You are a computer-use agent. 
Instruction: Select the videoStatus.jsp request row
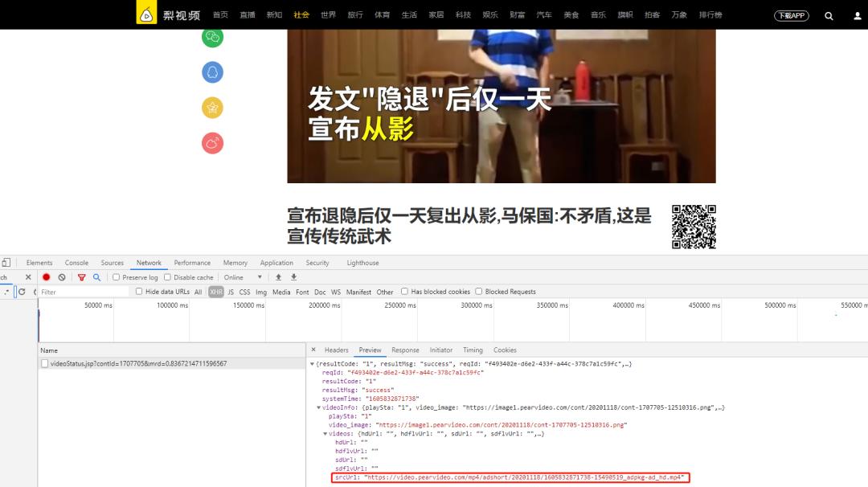click(x=172, y=363)
